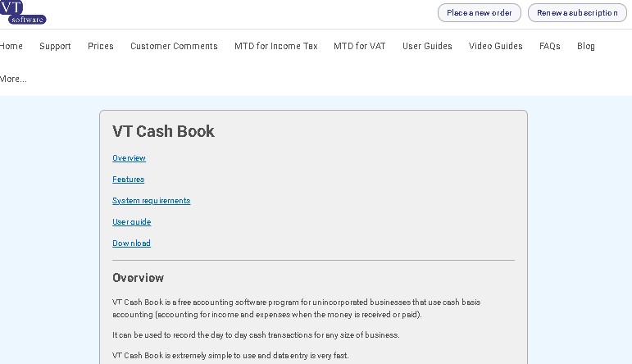The height and width of the screenshot is (364, 632).
Task: Open the User guide link
Action: point(132,222)
